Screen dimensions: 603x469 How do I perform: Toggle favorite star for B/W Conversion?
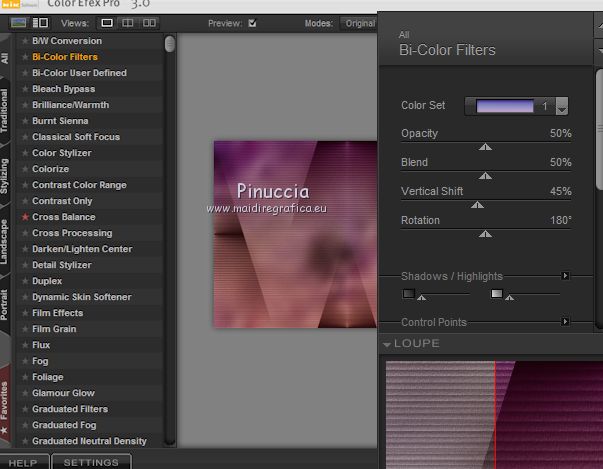pyautogui.click(x=25, y=41)
